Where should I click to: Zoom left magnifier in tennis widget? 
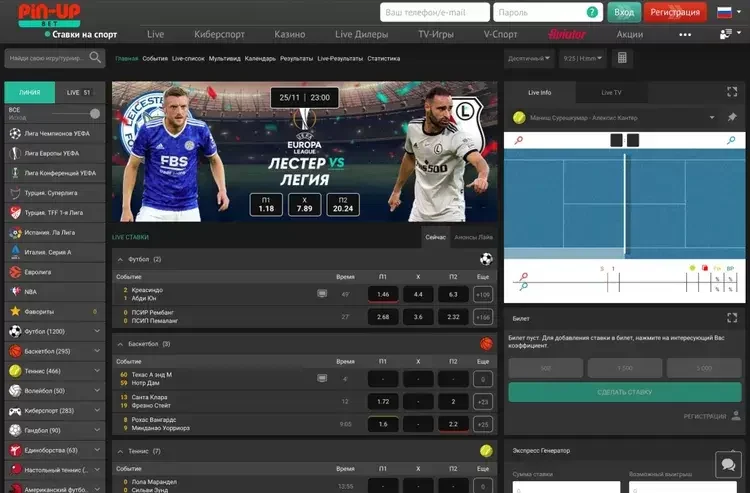pyautogui.click(x=518, y=140)
